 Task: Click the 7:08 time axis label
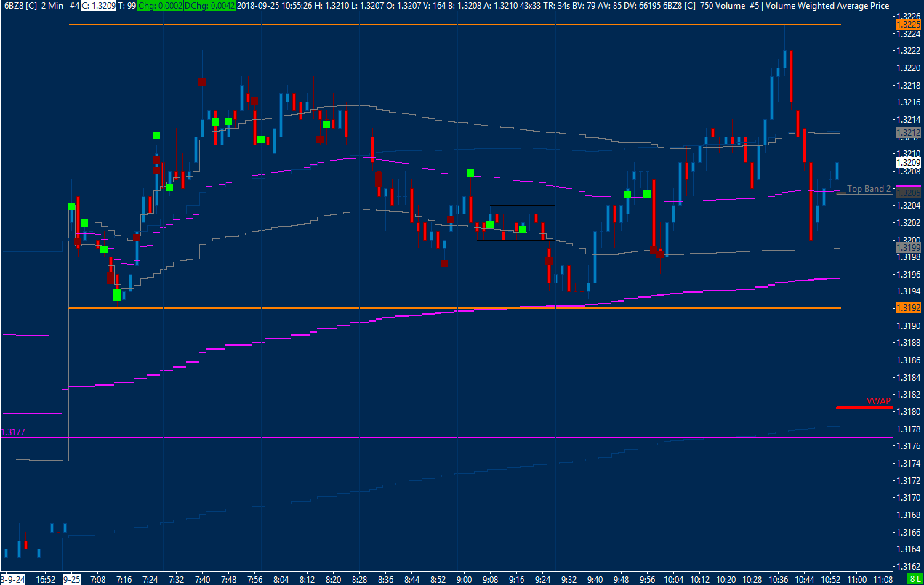[x=97, y=580]
